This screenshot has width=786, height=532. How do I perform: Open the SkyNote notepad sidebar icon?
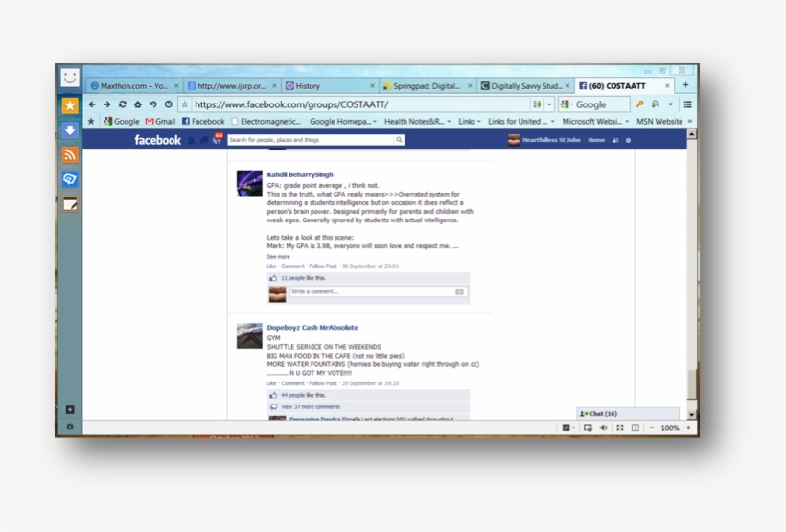tap(70, 203)
